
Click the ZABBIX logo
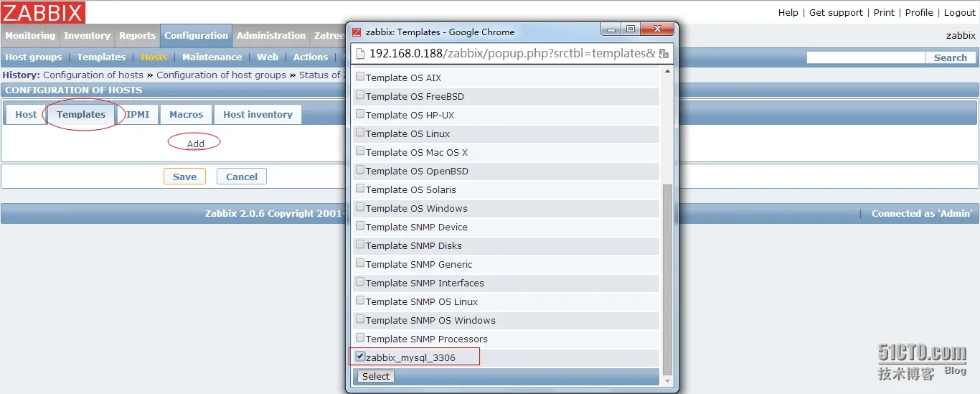[43, 12]
